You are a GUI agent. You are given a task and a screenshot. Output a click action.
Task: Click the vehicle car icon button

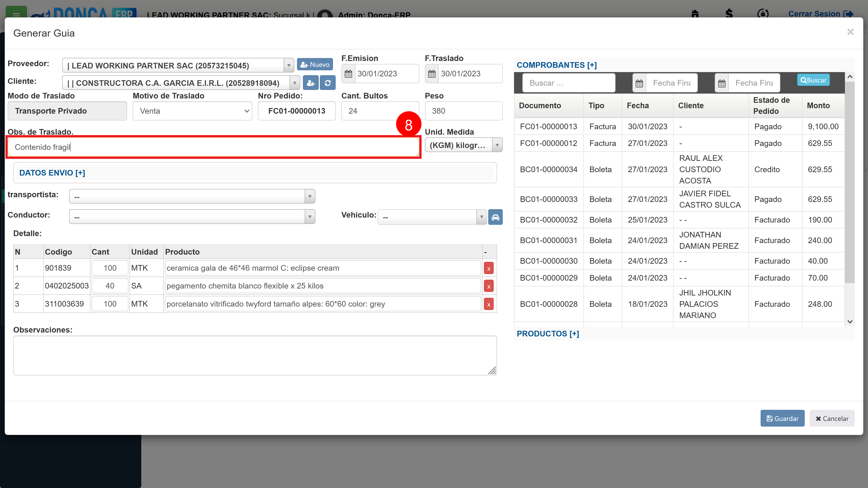(x=495, y=217)
